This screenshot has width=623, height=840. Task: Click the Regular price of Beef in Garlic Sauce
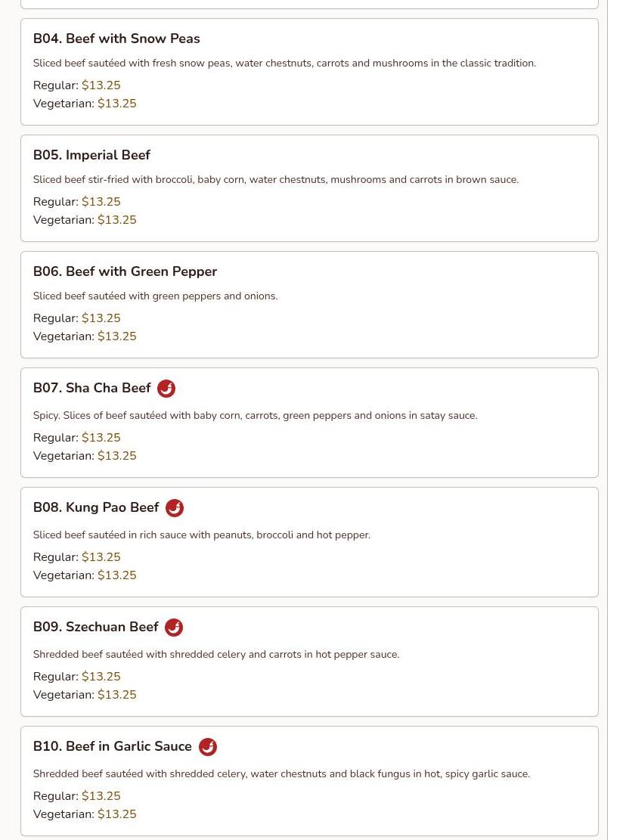coord(101,796)
